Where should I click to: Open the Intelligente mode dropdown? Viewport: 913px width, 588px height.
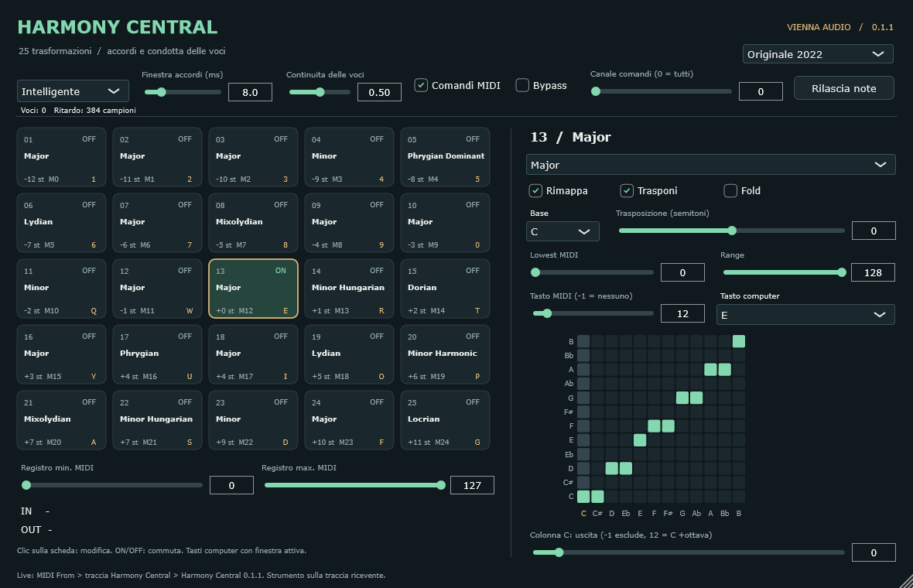pyautogui.click(x=73, y=91)
